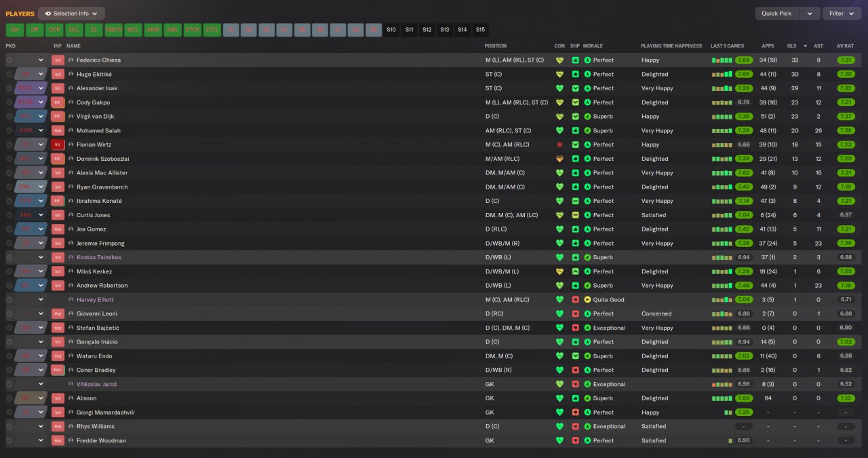Click the last 5 games bars for Harvey Elliott
The image size is (868, 458).
tap(722, 299)
